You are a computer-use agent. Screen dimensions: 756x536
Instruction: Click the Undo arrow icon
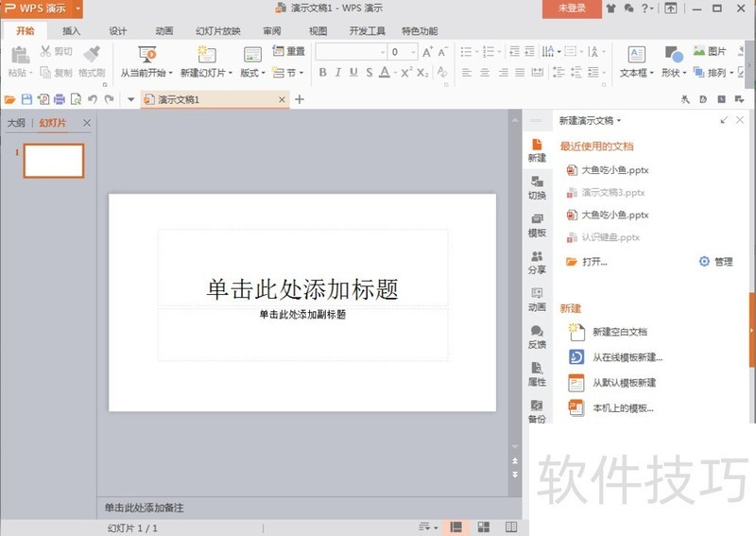93,99
